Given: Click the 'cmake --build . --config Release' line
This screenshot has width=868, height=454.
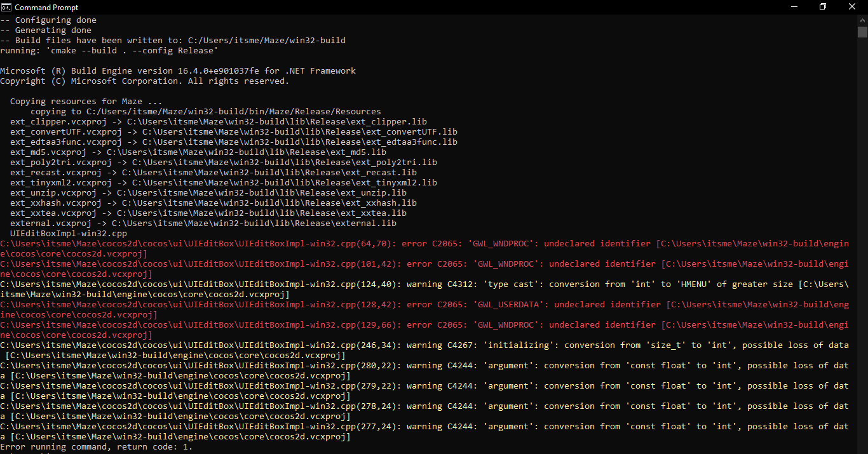Looking at the screenshot, I should (x=109, y=51).
